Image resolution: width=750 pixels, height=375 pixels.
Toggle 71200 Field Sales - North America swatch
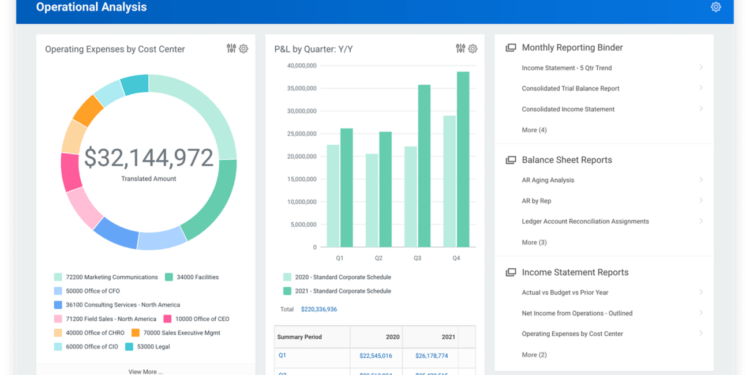58,319
